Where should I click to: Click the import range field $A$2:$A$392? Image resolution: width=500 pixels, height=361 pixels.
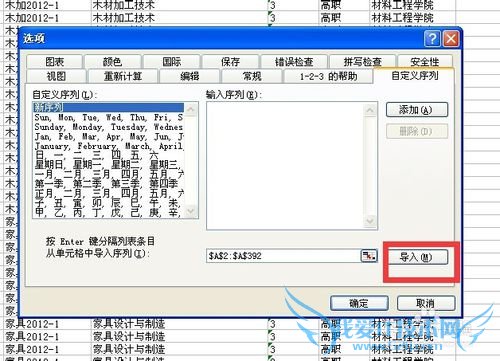click(283, 256)
